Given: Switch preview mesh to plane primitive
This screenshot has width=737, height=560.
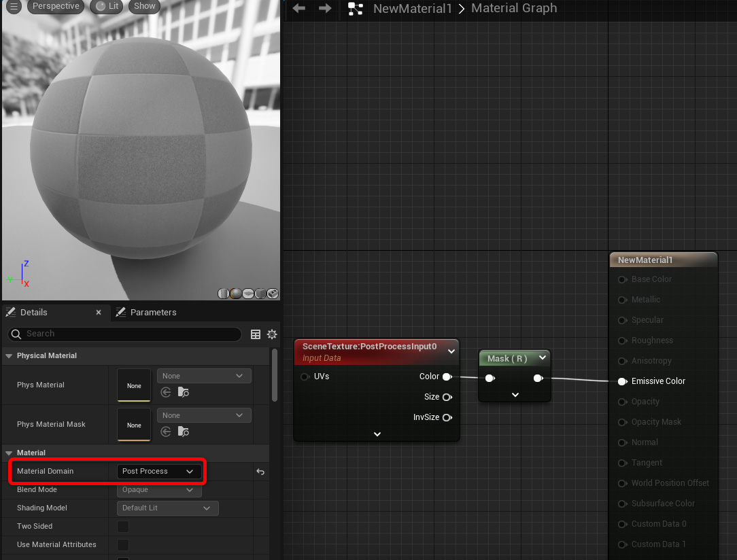Looking at the screenshot, I should point(248,294).
